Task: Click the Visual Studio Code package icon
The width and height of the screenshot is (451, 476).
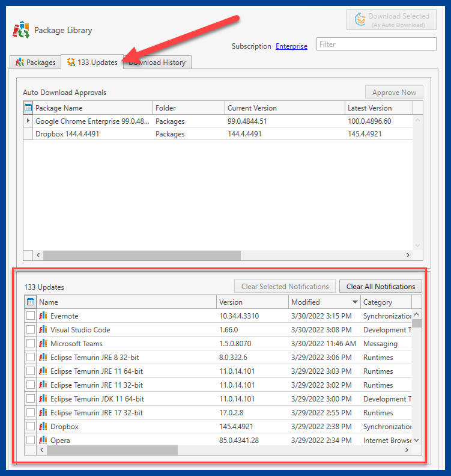Action: (43, 330)
